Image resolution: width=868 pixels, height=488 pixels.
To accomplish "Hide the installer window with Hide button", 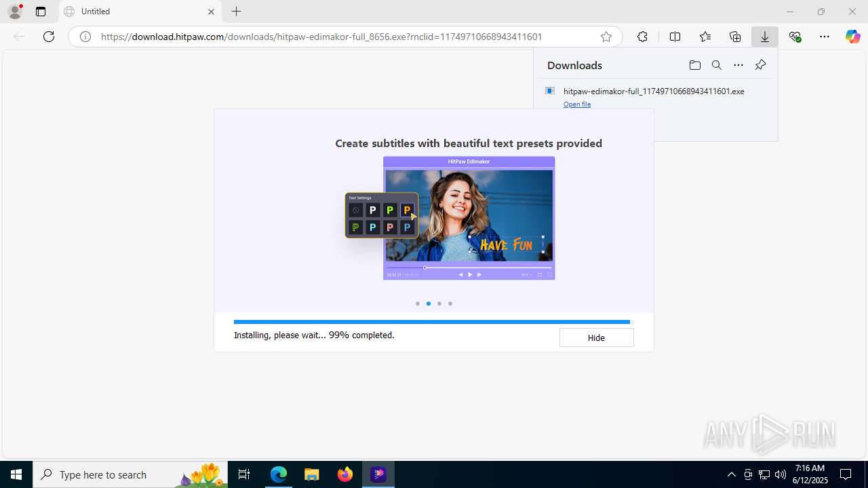I will (x=596, y=338).
